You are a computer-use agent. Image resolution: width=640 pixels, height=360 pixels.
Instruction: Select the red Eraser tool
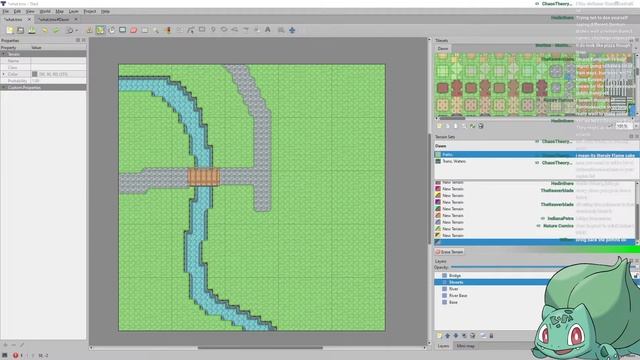[x=133, y=30]
